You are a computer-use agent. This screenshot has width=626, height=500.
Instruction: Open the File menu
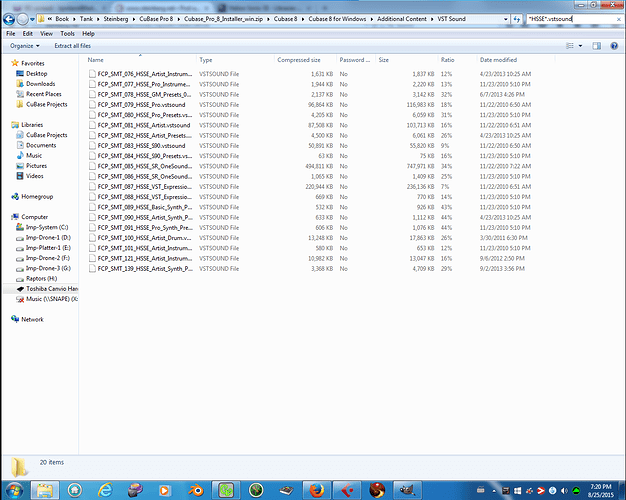coord(11,34)
